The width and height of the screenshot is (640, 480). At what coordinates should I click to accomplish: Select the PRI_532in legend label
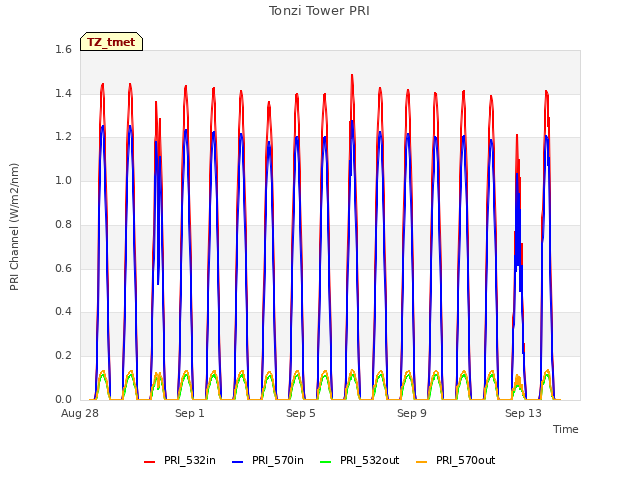tap(190, 460)
